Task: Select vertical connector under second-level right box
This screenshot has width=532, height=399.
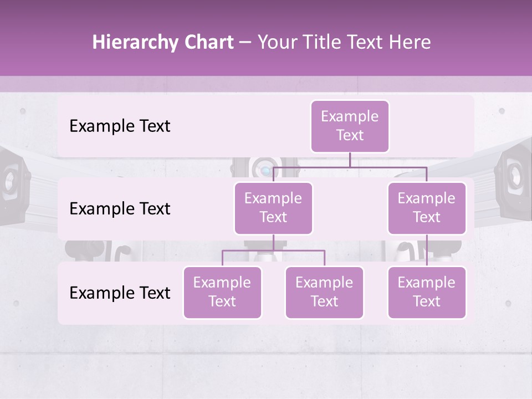Action: click(427, 250)
